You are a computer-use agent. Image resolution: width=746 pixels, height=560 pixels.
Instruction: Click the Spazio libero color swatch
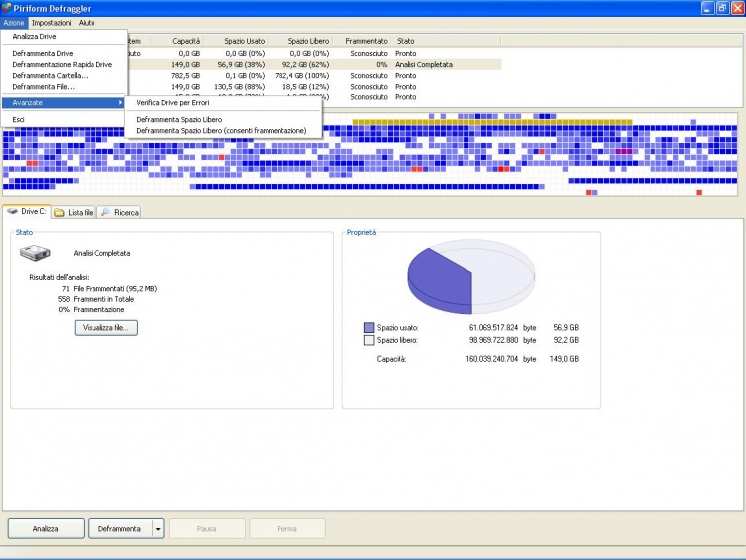pyautogui.click(x=369, y=340)
